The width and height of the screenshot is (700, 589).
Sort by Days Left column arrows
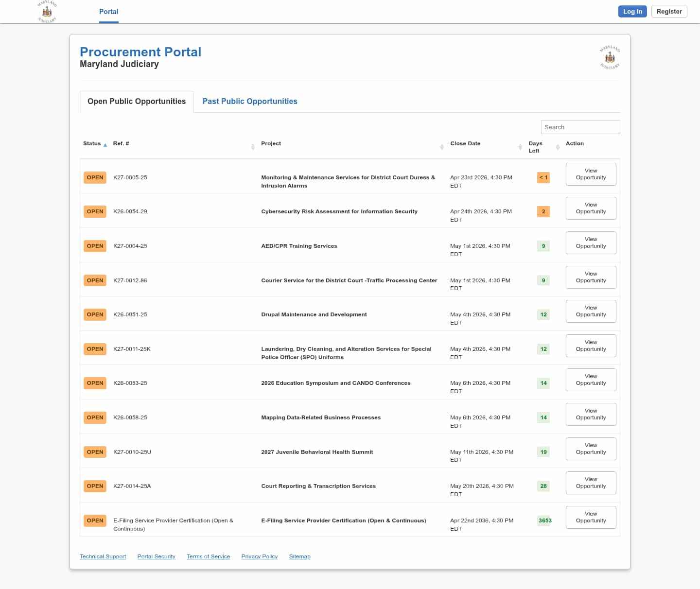pos(558,147)
